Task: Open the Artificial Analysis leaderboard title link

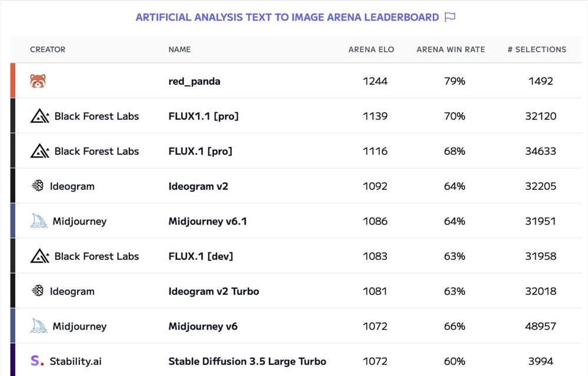Action: click(287, 17)
